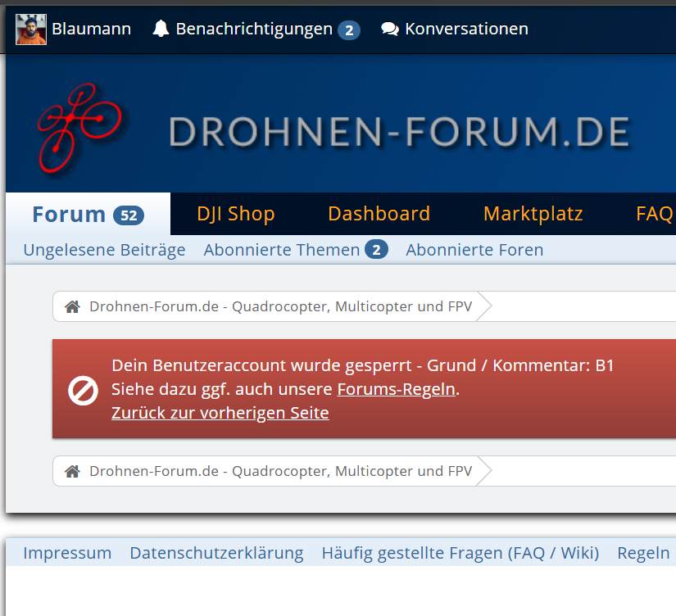Screen dimensions: 676x616
Task: Click the Blaumann username text
Action: (x=91, y=28)
